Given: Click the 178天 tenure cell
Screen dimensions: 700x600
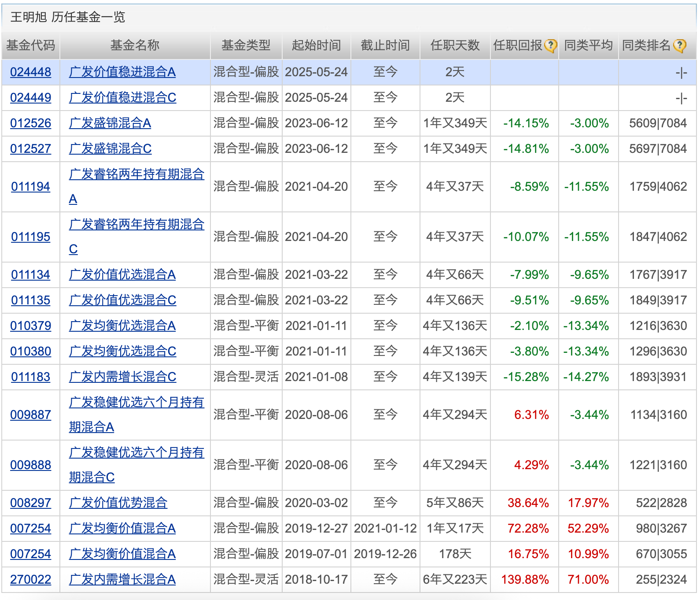Looking at the screenshot, I should click(x=455, y=554).
